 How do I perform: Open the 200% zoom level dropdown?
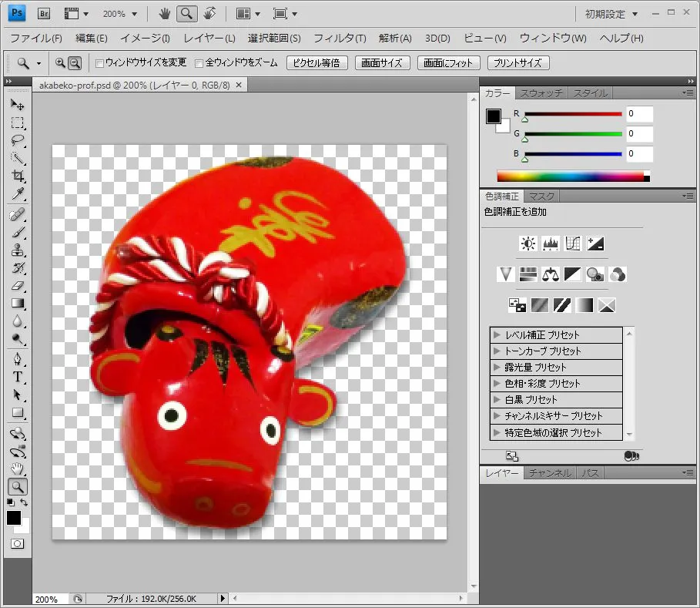tap(119, 13)
